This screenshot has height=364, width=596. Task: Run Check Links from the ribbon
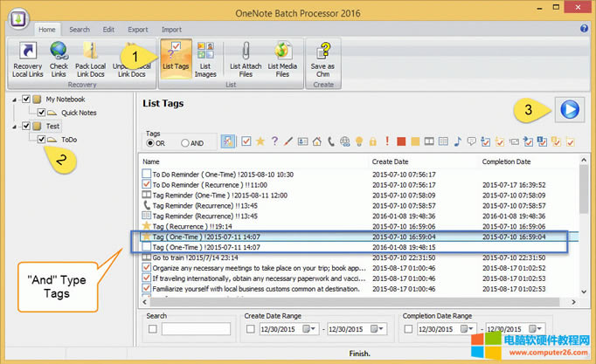coord(59,61)
